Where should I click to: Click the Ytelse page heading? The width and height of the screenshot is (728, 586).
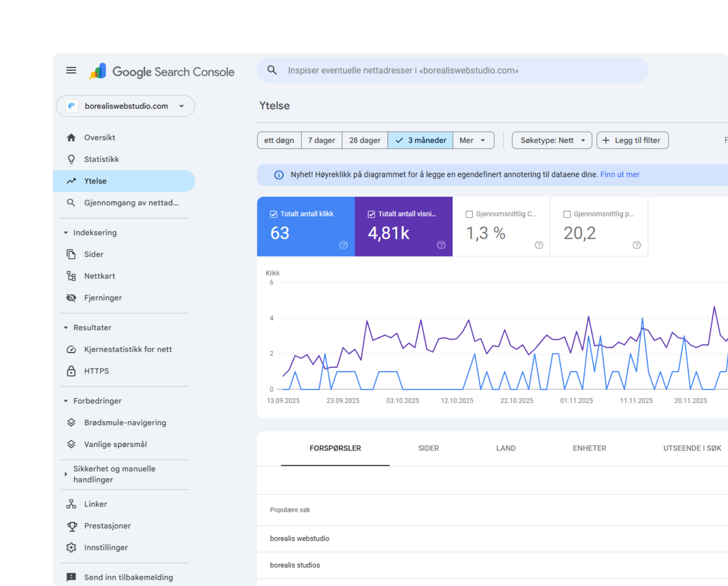click(x=274, y=106)
